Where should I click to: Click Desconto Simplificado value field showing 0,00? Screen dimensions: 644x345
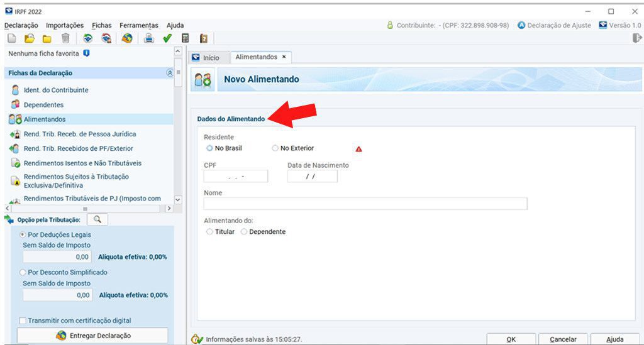point(57,295)
